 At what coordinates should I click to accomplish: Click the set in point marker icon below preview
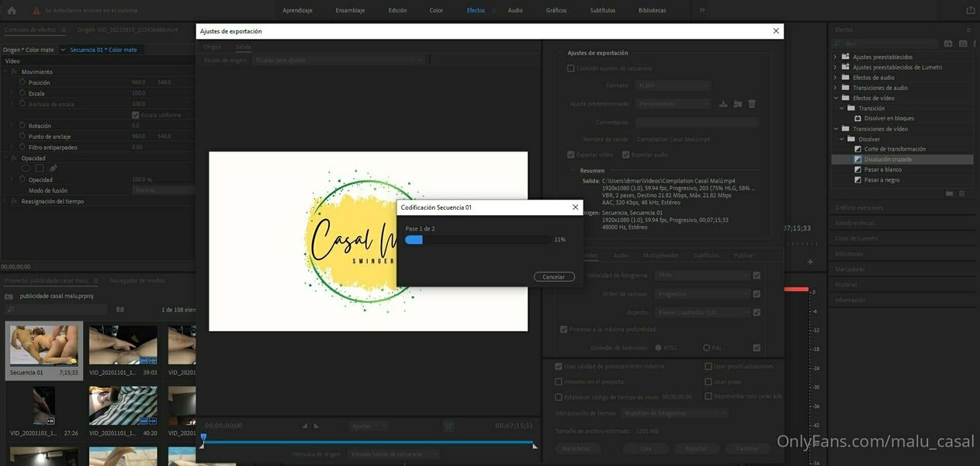[x=305, y=426]
